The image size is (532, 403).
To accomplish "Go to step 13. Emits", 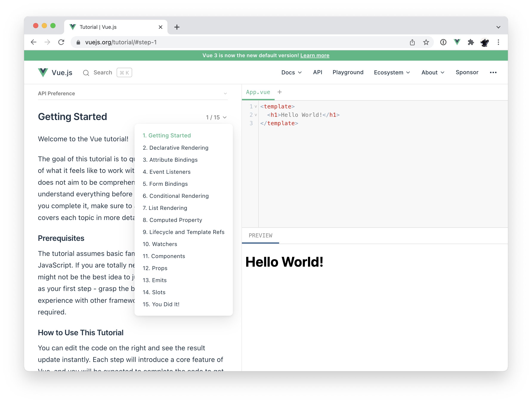I will [154, 280].
